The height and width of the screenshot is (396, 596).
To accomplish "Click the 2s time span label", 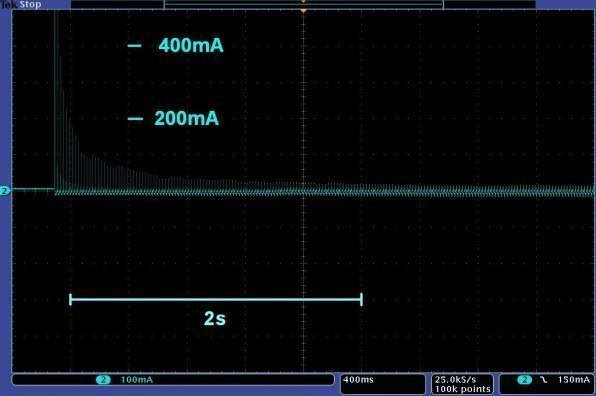I will pos(215,318).
